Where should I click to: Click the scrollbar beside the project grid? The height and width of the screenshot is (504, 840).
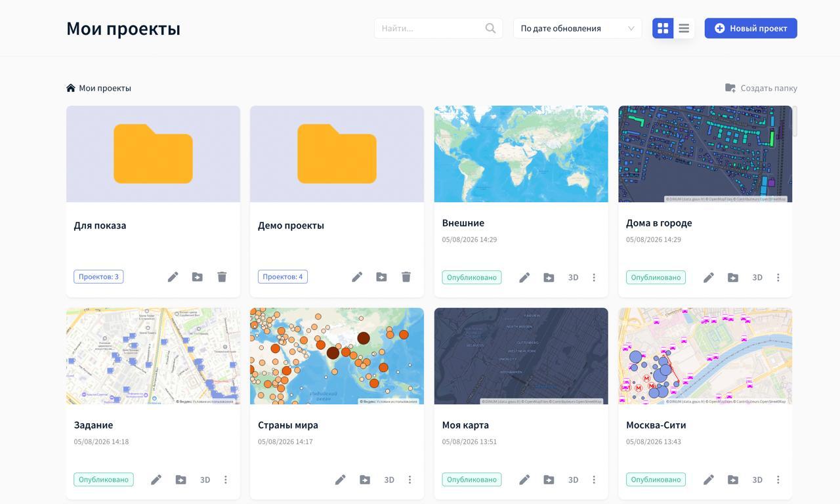point(795,121)
